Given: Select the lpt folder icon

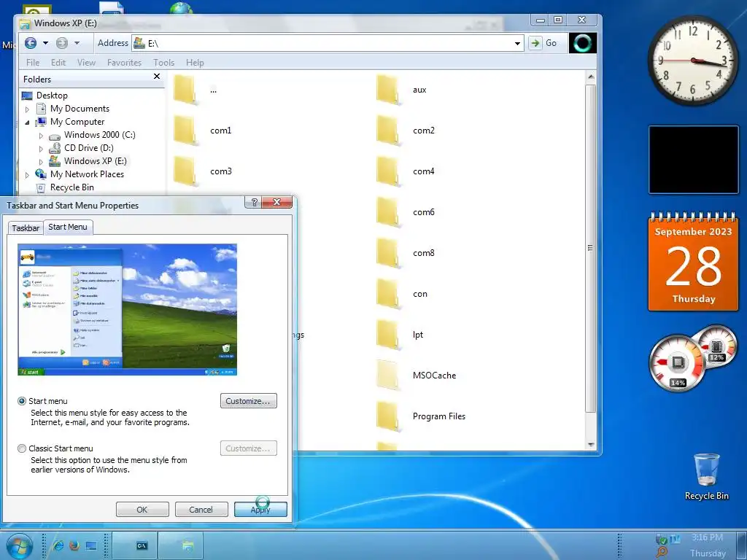Looking at the screenshot, I should pos(388,334).
